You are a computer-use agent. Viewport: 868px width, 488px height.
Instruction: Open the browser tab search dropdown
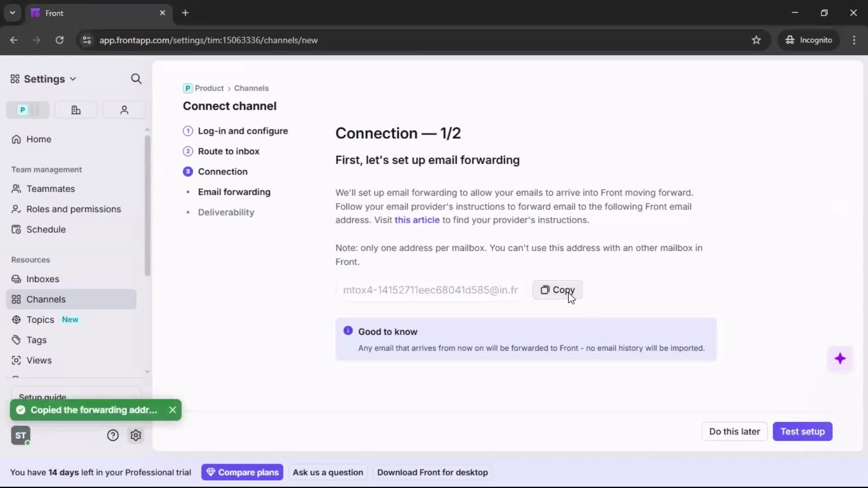(12, 13)
